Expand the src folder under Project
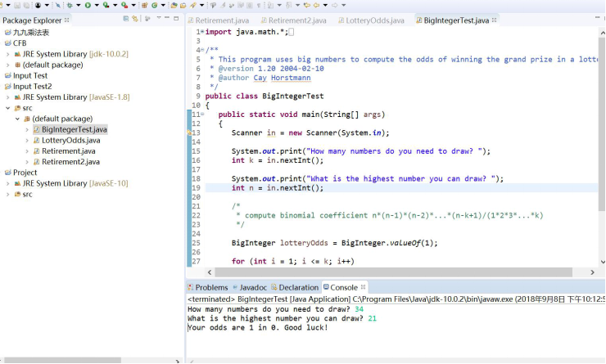 pyautogui.click(x=8, y=195)
